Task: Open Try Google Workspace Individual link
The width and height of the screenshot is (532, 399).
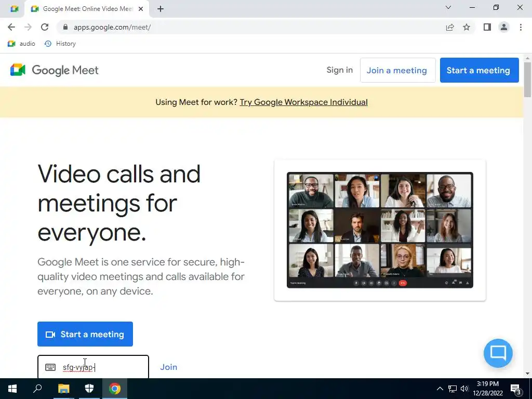Action: point(303,102)
